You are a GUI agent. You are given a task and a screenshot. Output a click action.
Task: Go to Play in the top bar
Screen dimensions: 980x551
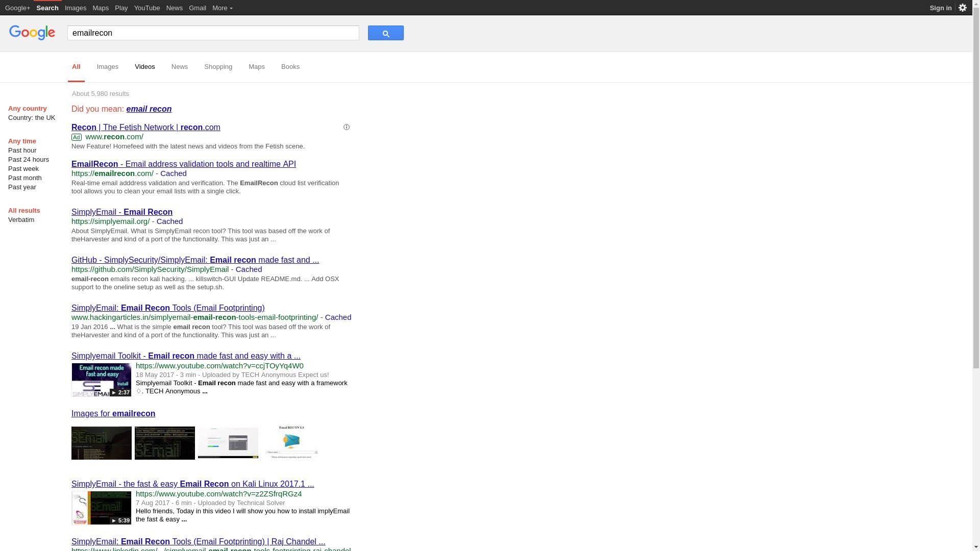click(x=121, y=8)
